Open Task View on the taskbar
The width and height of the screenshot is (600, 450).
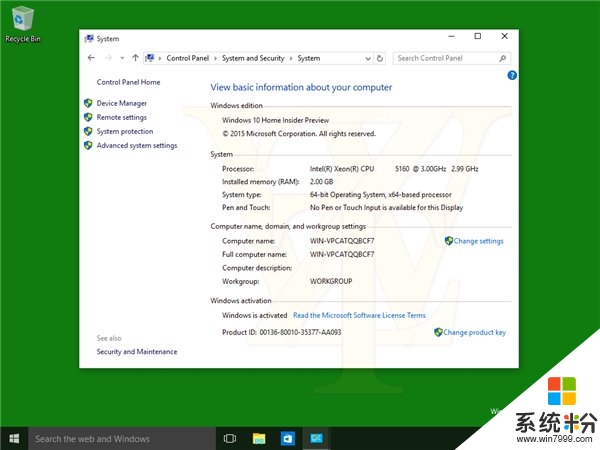[230, 439]
